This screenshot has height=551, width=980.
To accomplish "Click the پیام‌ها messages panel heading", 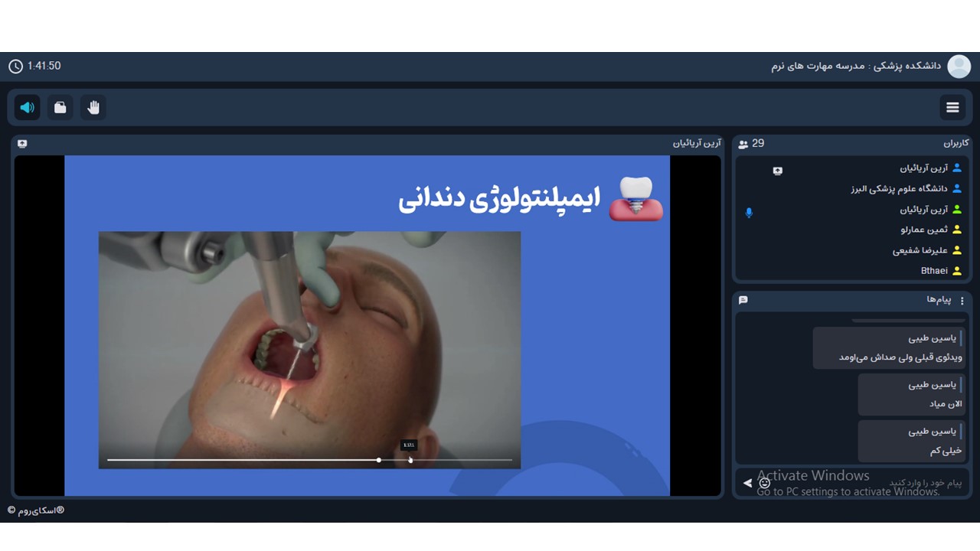I will [x=939, y=300].
